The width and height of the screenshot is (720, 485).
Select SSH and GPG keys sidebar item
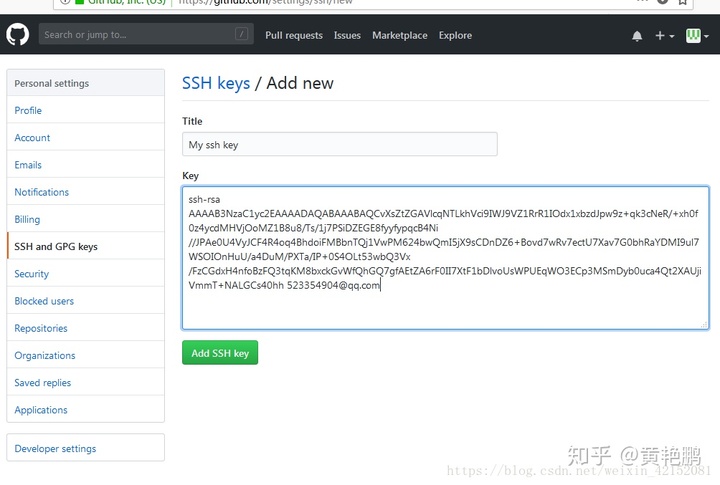[x=85, y=246]
